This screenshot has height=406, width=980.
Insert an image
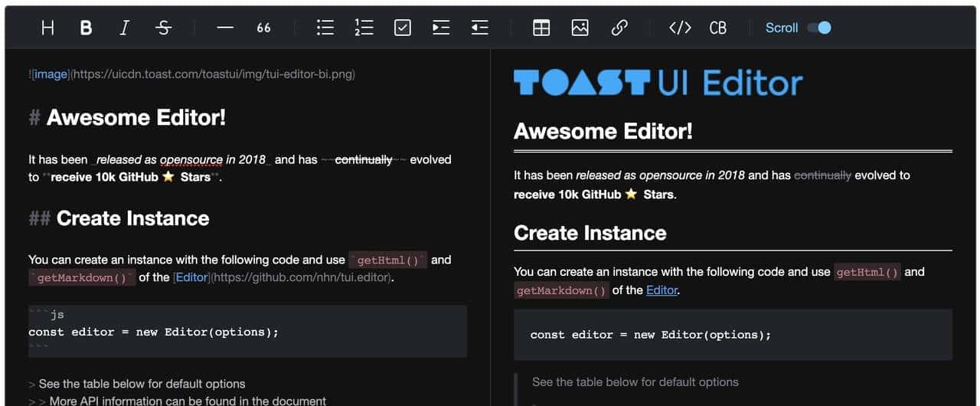click(x=580, y=28)
